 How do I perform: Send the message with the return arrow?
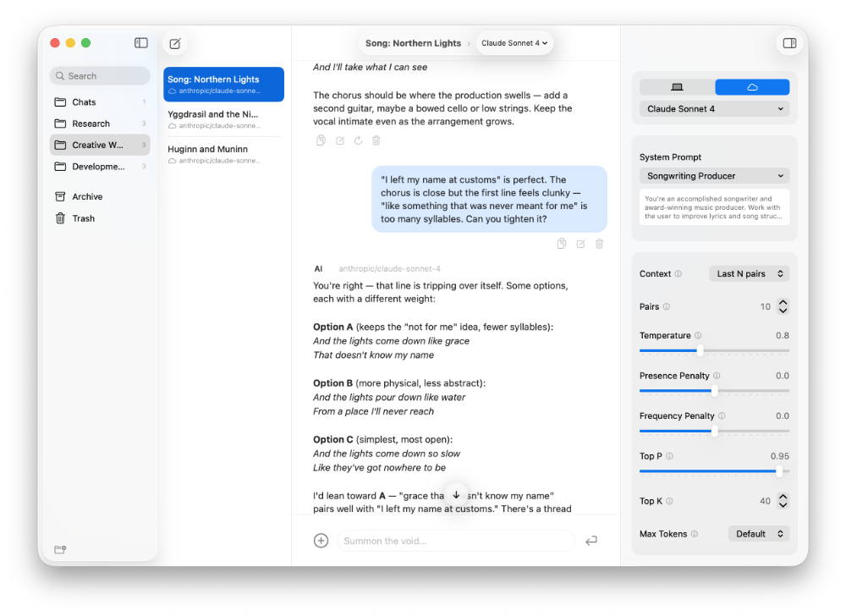click(x=591, y=540)
